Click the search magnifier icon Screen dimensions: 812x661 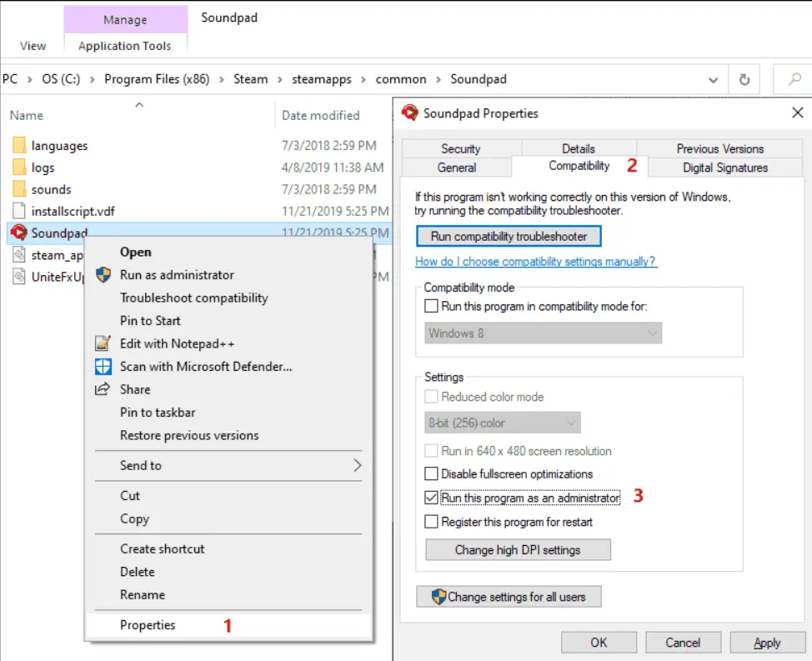coord(794,79)
